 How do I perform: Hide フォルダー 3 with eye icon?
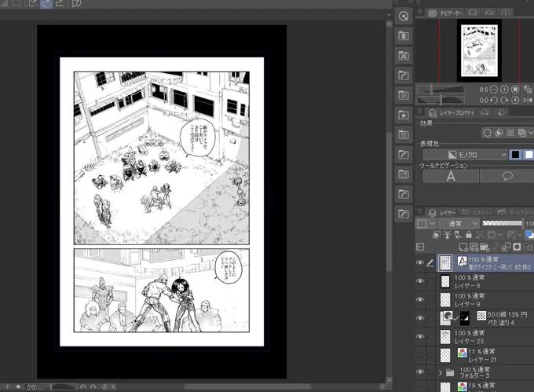click(420, 372)
